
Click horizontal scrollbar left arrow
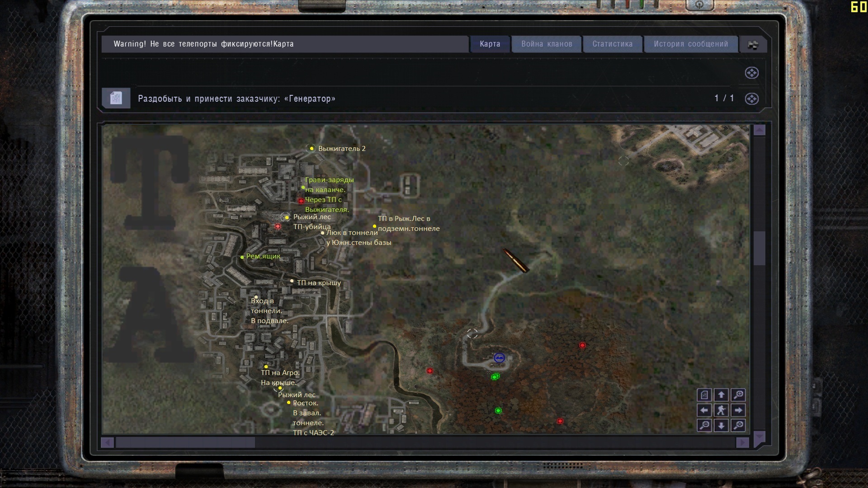(x=108, y=442)
